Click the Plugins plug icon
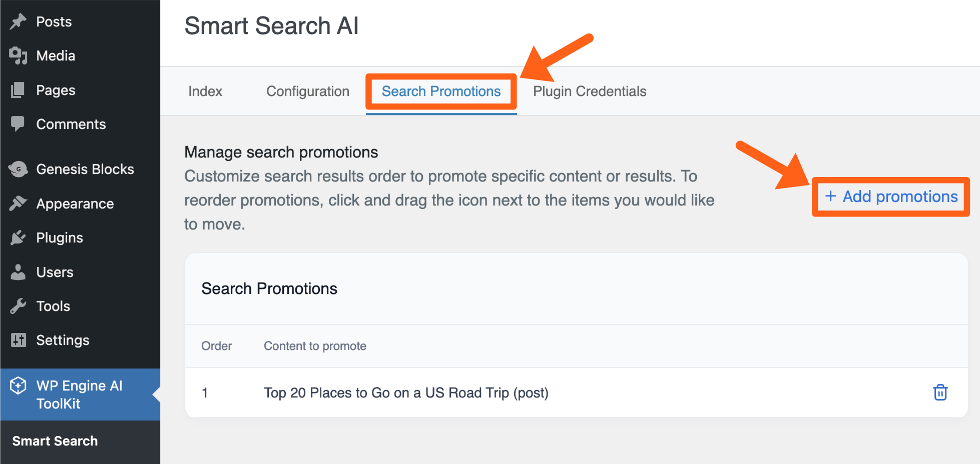 18,237
